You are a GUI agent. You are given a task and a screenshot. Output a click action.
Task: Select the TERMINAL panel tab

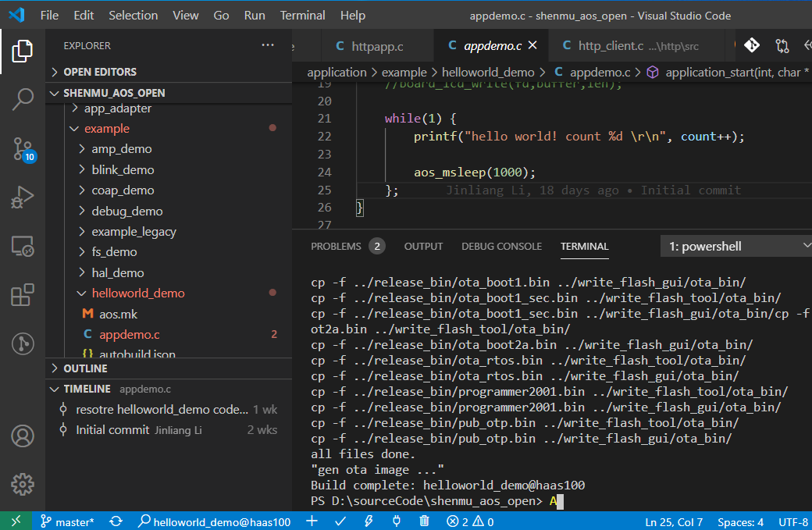584,247
